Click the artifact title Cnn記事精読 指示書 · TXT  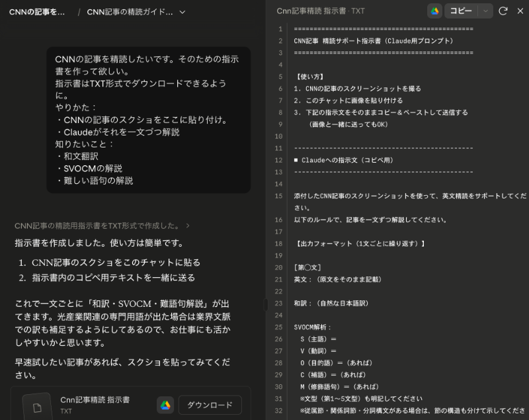[321, 11]
